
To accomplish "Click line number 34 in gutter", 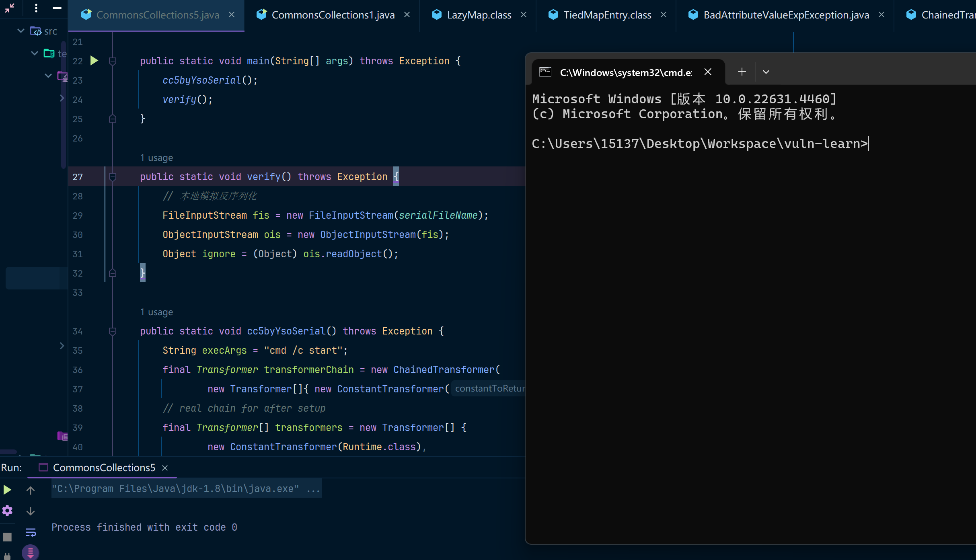I will coord(78,331).
